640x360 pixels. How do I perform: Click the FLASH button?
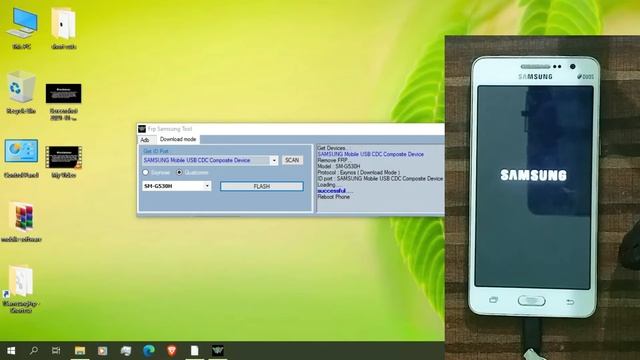pyautogui.click(x=262, y=187)
